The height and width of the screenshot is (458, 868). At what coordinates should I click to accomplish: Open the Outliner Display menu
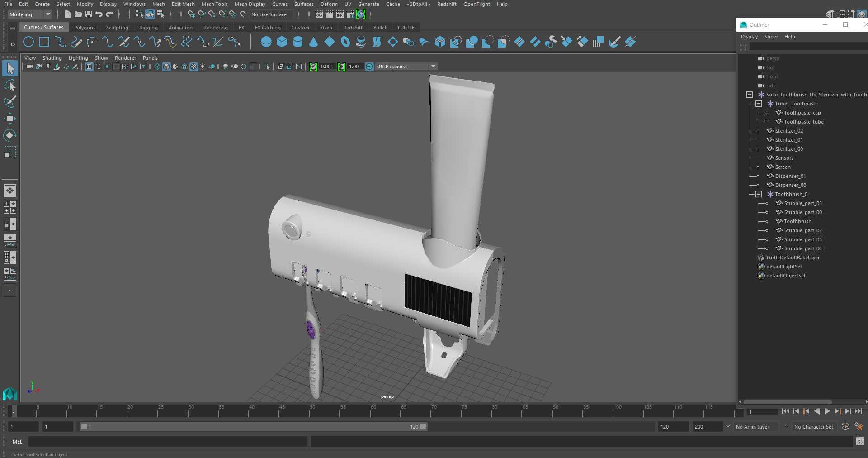[x=749, y=37]
